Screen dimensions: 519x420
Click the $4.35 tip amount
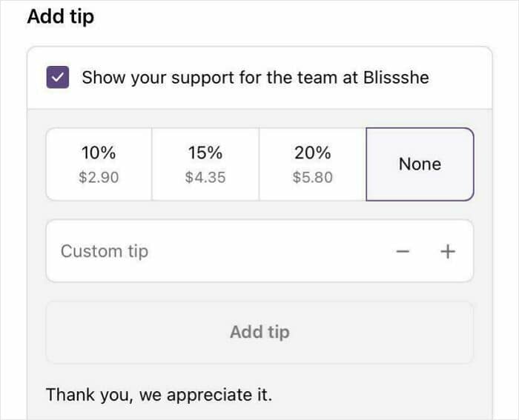(205, 178)
